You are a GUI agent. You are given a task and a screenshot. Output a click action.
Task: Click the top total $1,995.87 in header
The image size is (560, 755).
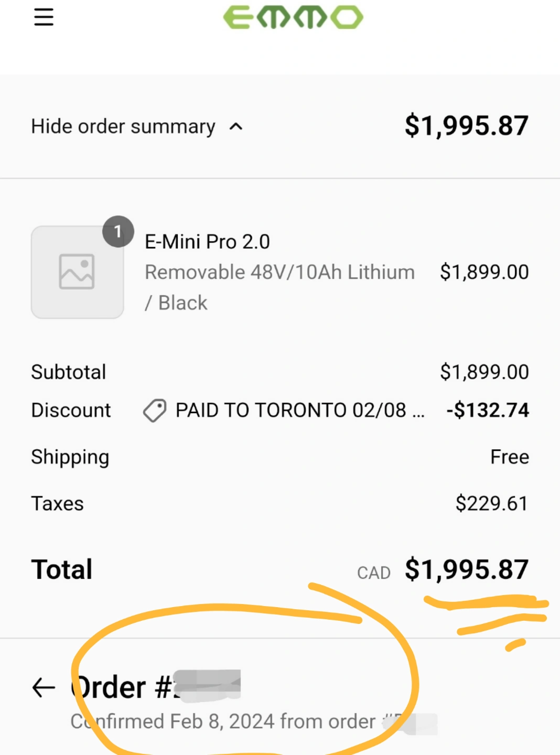pyautogui.click(x=466, y=126)
